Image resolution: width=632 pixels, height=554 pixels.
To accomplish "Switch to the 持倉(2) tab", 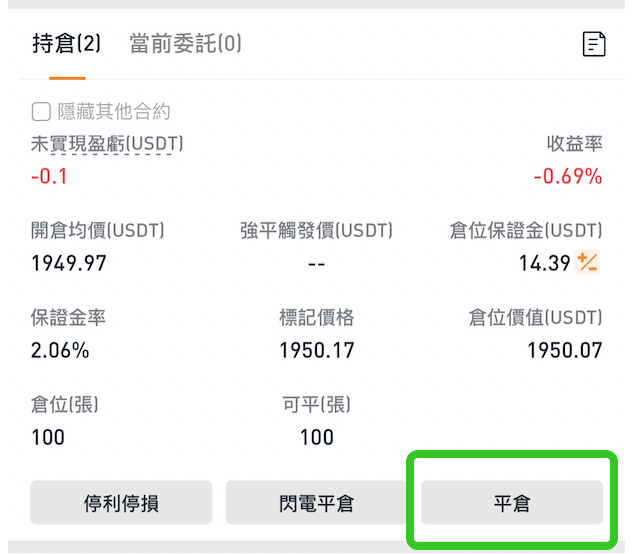I will coord(67,43).
